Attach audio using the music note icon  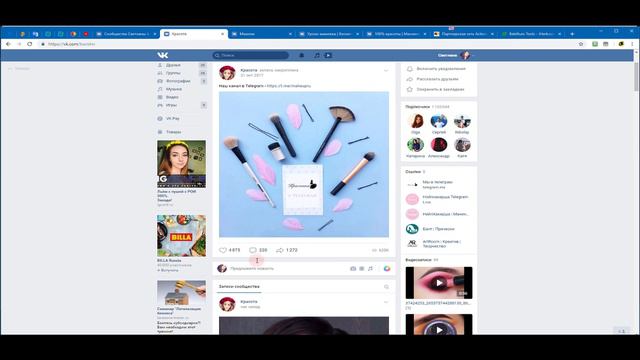tap(370, 269)
